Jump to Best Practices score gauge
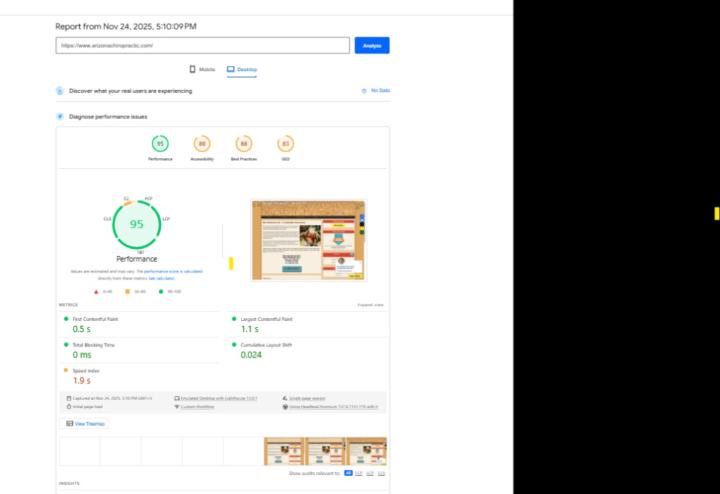720x494 pixels. pyautogui.click(x=244, y=144)
